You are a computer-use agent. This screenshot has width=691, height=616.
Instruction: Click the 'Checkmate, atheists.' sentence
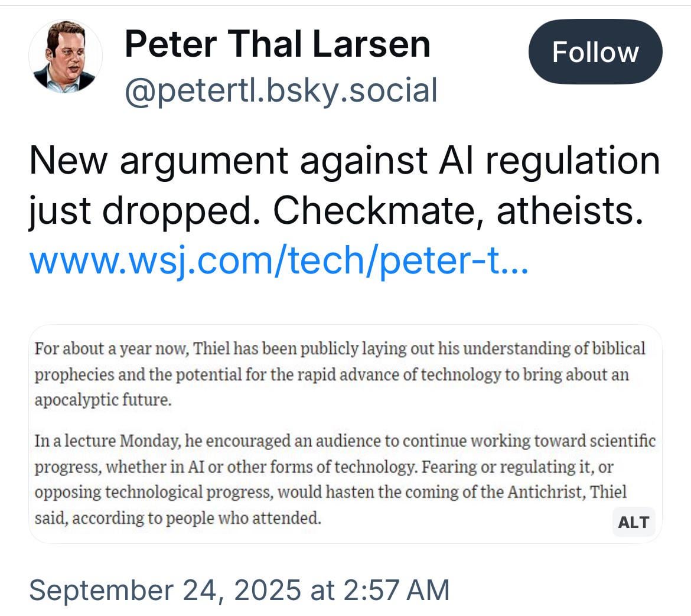458,211
